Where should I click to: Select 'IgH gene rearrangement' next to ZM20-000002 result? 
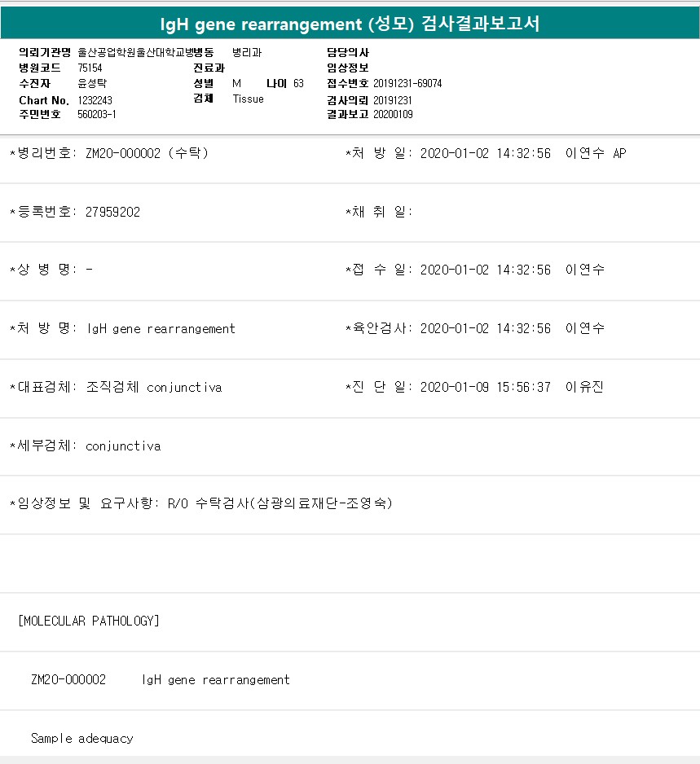[x=216, y=680]
